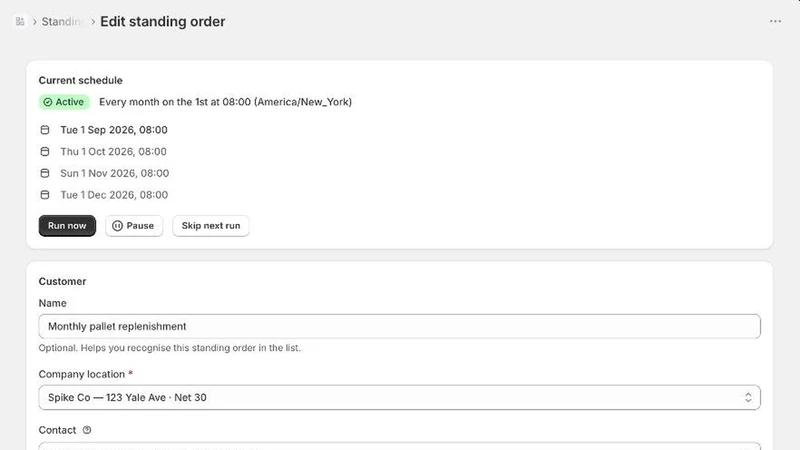
Task: Open the three-dot more actions menu
Action: [x=775, y=21]
